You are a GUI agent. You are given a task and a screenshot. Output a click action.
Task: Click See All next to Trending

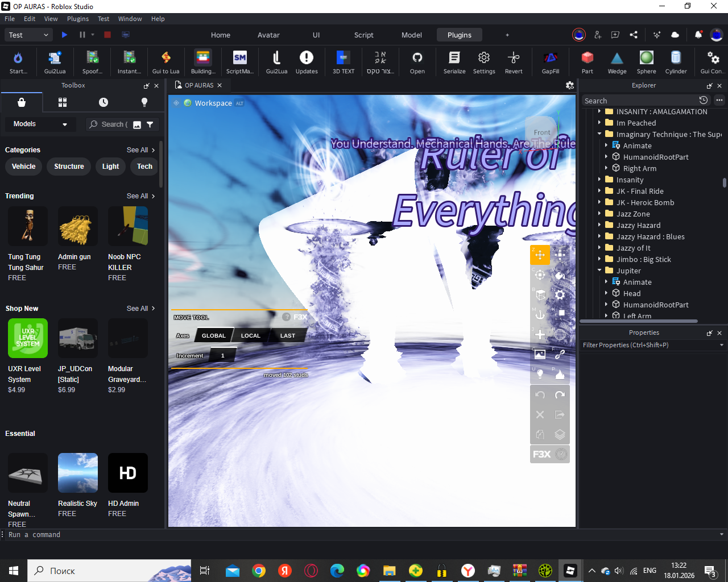140,196
